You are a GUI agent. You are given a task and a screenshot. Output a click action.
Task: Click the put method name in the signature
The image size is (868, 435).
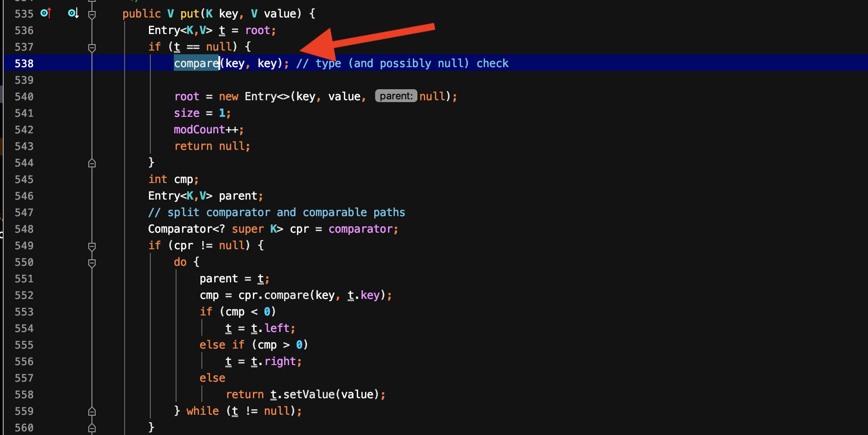189,14
